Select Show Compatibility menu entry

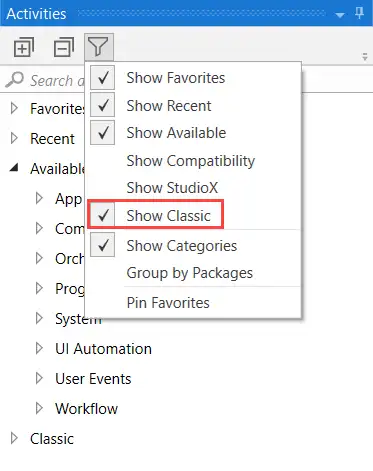click(x=191, y=161)
